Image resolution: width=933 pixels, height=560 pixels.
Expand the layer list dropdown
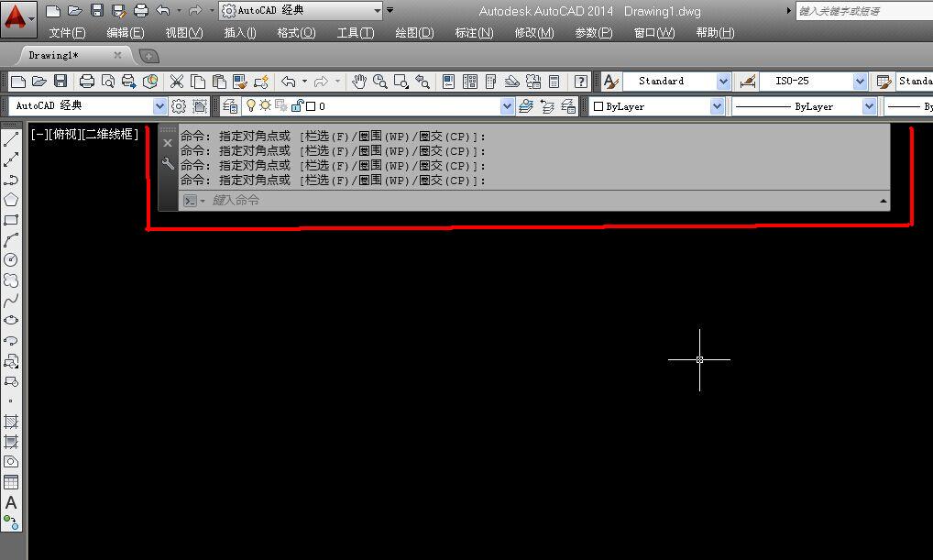(507, 106)
